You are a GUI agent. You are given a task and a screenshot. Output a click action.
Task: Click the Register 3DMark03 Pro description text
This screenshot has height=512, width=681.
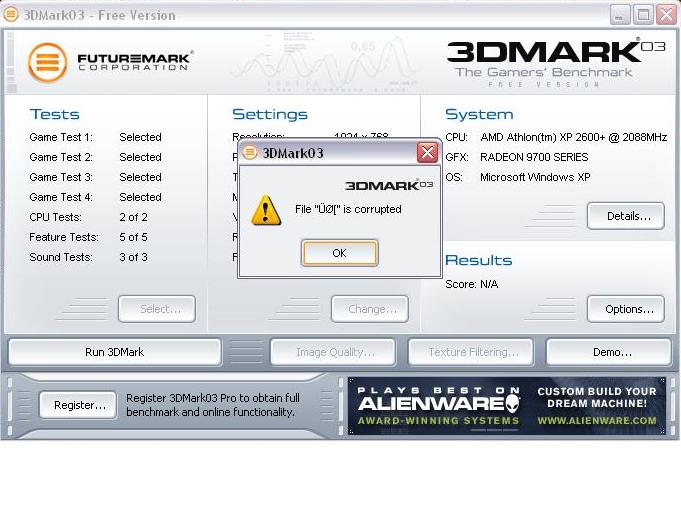point(213,405)
